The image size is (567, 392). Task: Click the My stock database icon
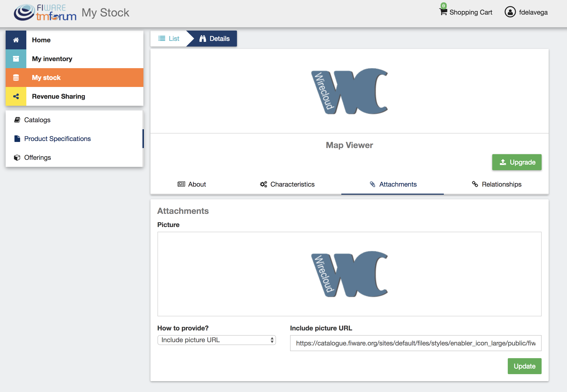pos(16,78)
